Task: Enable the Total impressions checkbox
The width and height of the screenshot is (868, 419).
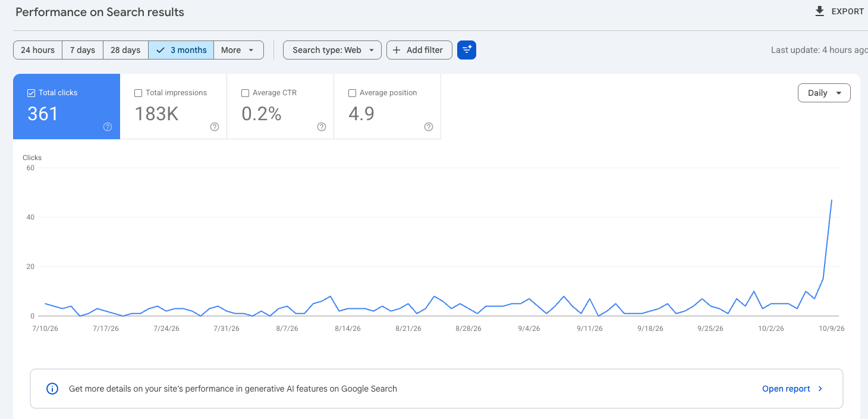Action: coord(139,93)
